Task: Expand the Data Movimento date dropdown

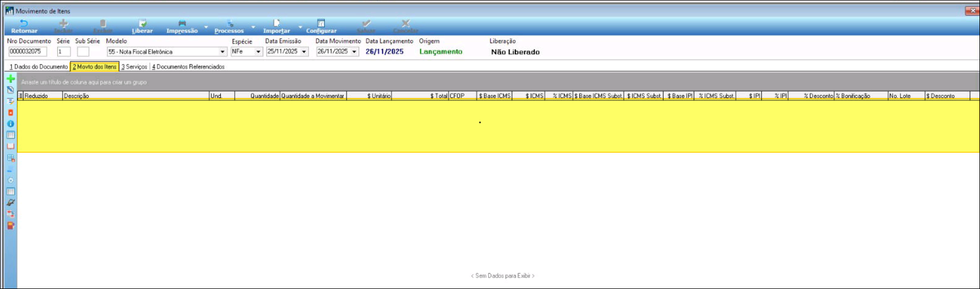Action: pyautogui.click(x=354, y=52)
